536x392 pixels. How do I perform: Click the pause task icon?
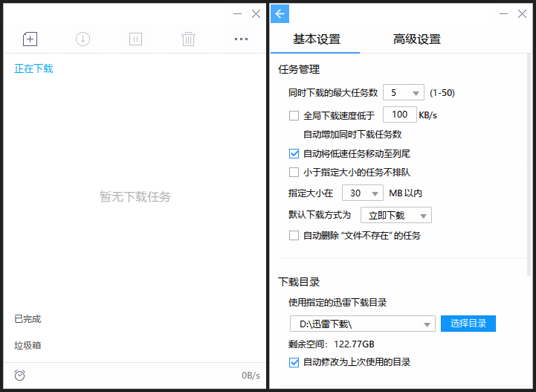click(x=136, y=39)
